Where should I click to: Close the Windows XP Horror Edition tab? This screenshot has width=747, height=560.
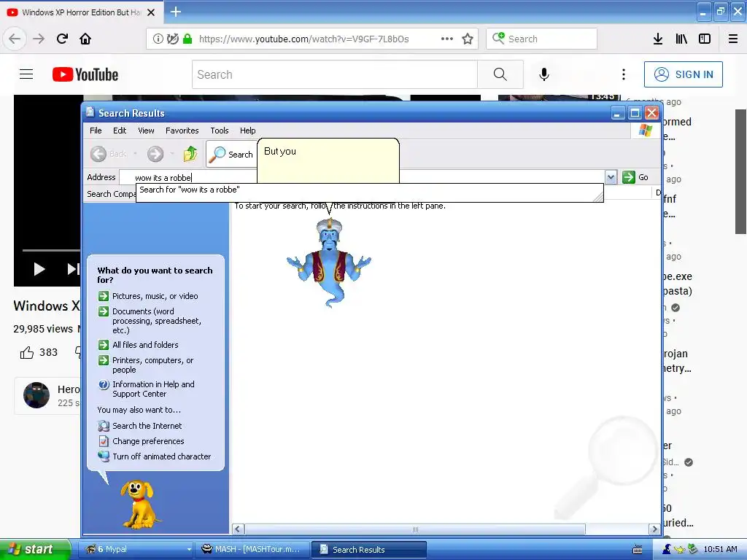coord(151,12)
